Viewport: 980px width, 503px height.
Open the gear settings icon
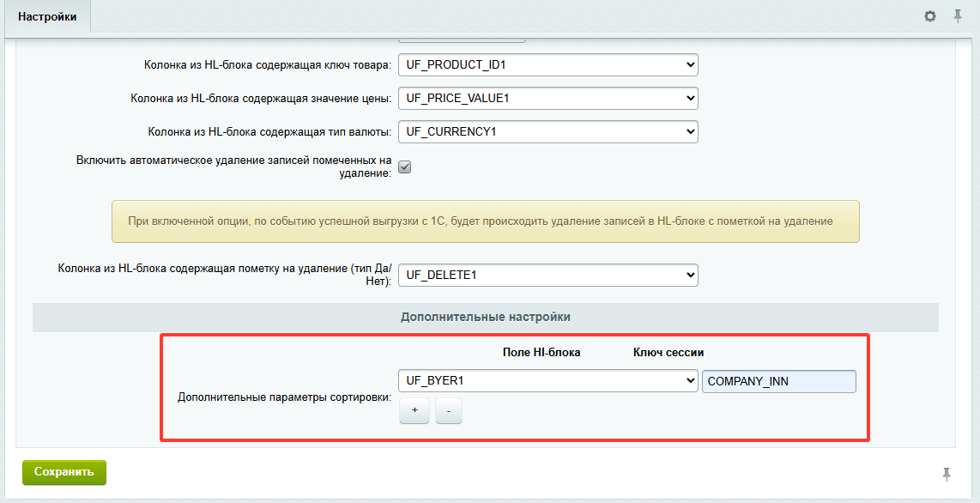click(x=930, y=16)
